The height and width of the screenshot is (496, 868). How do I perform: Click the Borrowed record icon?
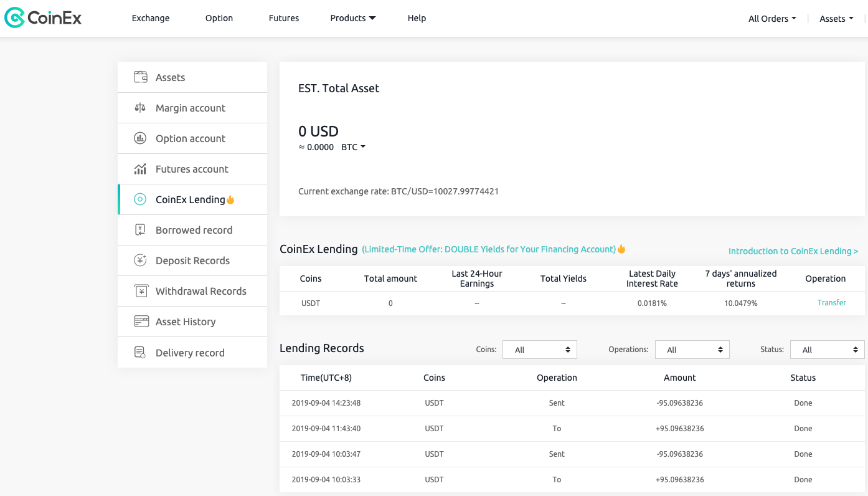pyautogui.click(x=140, y=230)
